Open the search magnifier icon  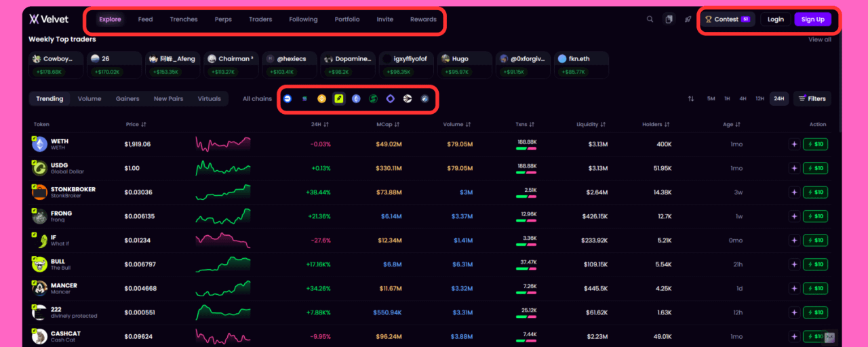click(650, 19)
